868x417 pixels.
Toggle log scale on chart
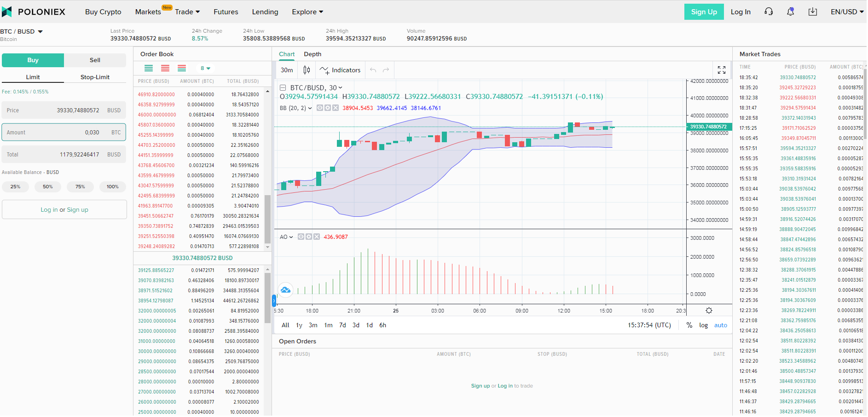703,325
